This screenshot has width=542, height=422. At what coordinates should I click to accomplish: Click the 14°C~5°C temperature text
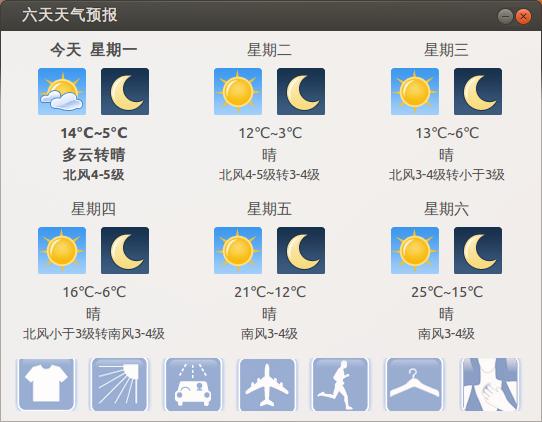point(94,133)
